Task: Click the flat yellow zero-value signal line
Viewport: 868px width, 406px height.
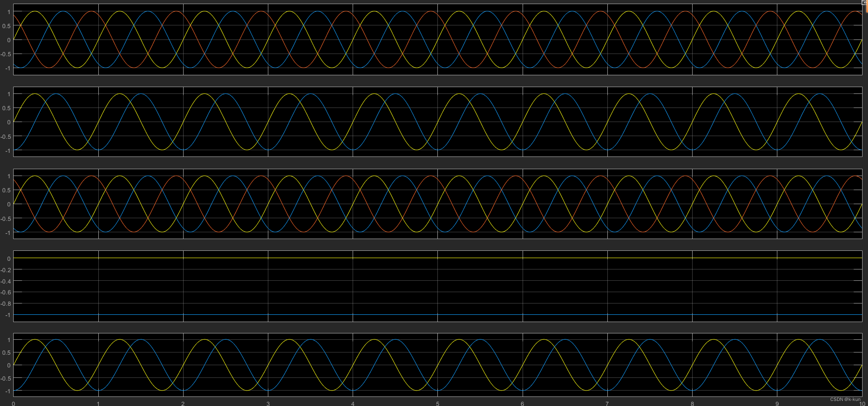Action: pyautogui.click(x=438, y=258)
